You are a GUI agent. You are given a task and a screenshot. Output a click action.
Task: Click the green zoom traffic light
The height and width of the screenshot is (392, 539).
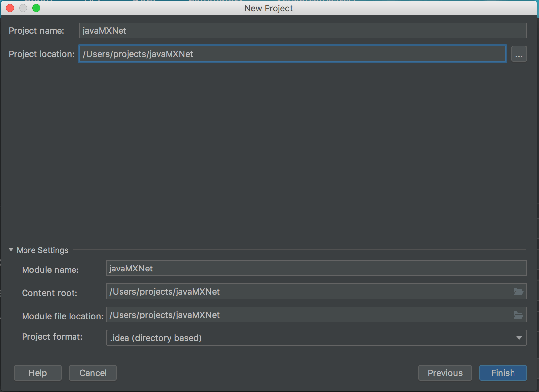(37, 8)
